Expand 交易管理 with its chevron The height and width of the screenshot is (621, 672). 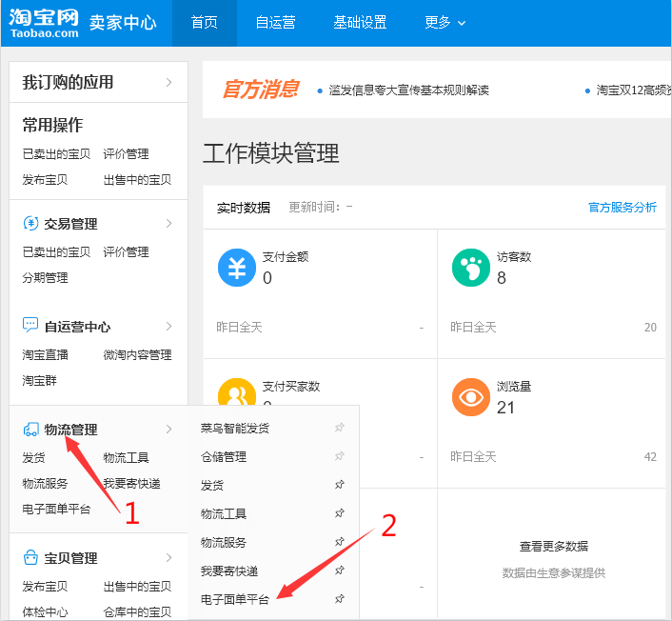coord(168,224)
